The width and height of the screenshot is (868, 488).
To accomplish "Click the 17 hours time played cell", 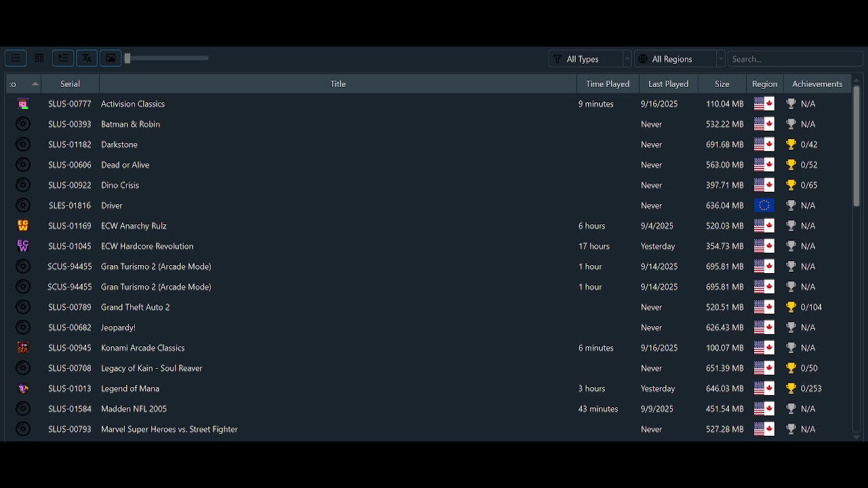I will [594, 246].
